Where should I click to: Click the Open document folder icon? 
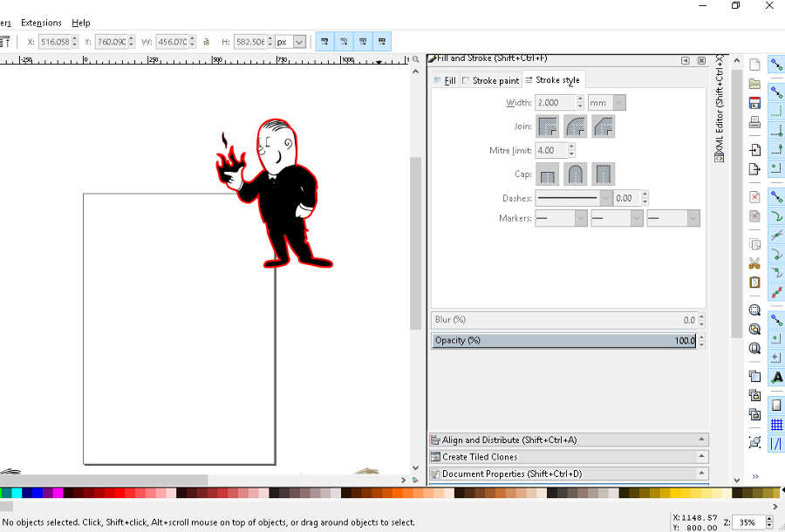pos(754,84)
